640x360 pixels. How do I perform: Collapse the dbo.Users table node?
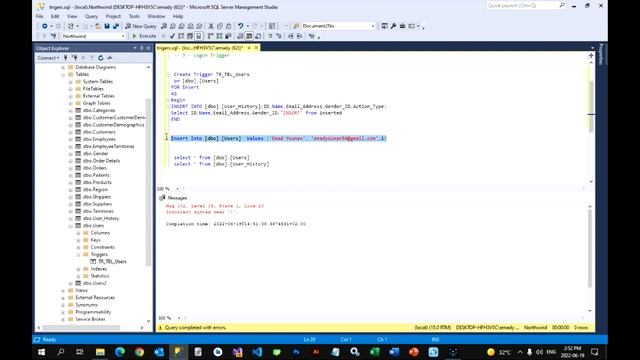(71, 226)
